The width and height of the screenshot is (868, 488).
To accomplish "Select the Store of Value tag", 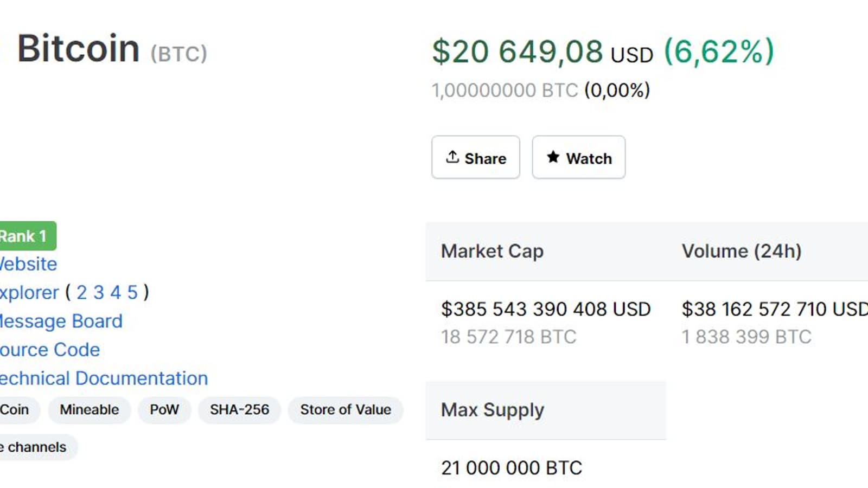I will [346, 410].
